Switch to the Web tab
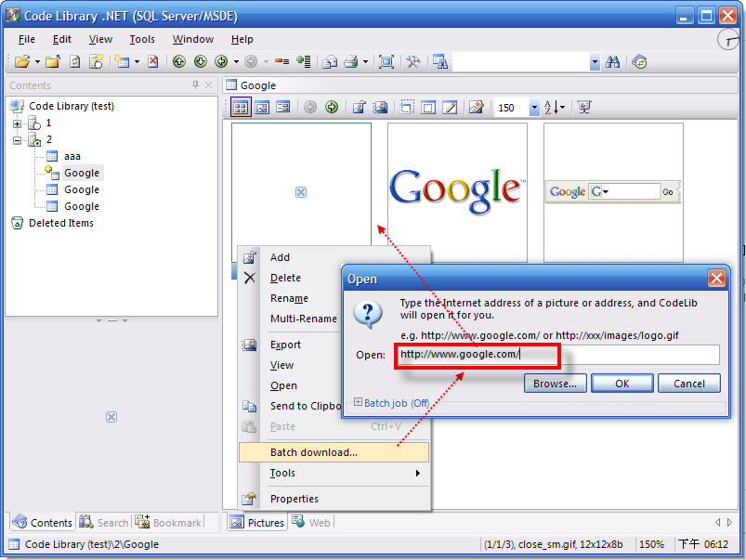This screenshot has height=560, width=746. coord(312,523)
